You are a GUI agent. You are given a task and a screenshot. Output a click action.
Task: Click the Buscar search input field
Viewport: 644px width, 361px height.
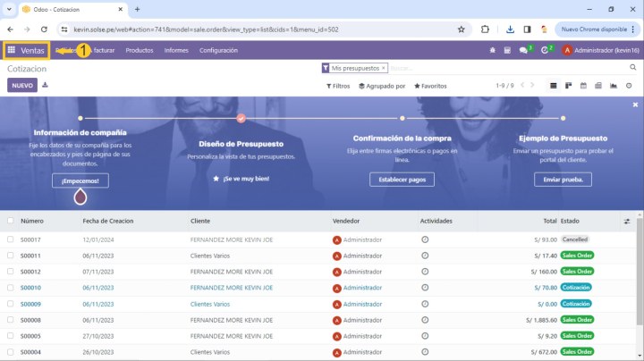501,68
